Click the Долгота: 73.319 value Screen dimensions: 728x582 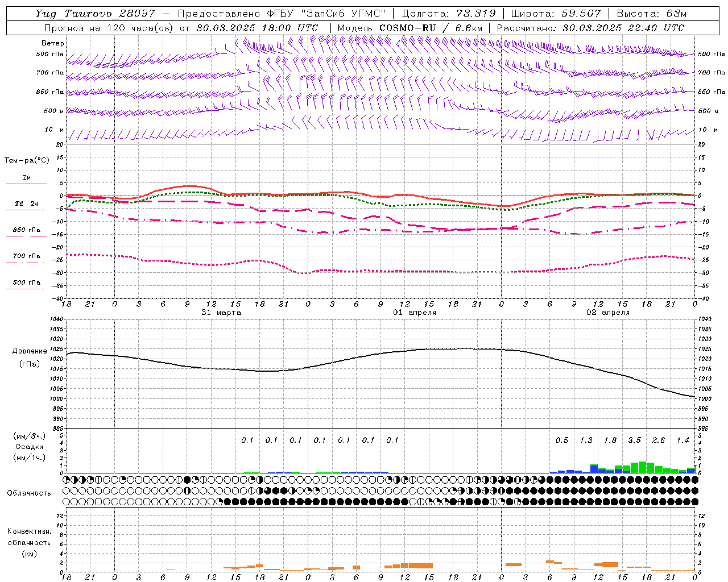449,14
